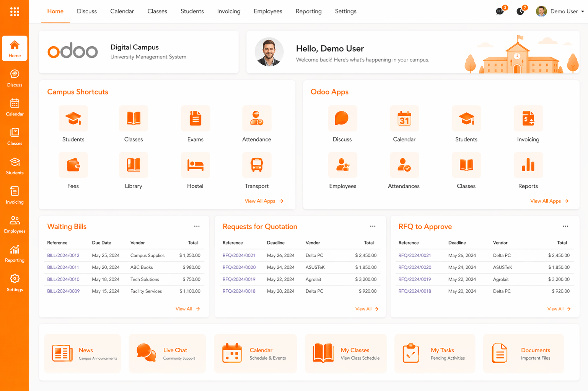The image size is (588, 391).
Task: Open chat messages notification icon
Action: tap(500, 11)
